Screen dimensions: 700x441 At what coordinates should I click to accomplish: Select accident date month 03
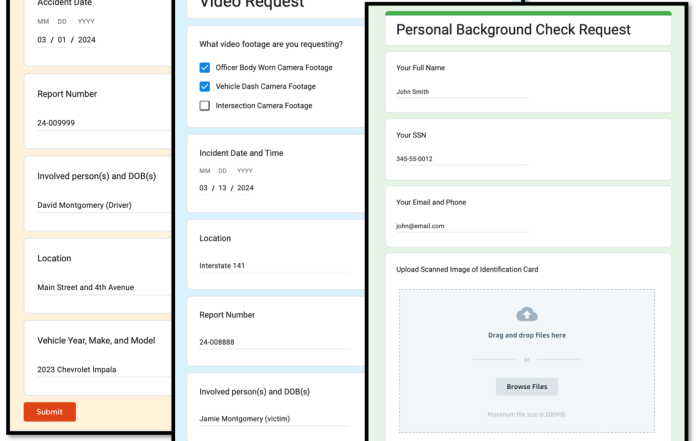(x=42, y=40)
